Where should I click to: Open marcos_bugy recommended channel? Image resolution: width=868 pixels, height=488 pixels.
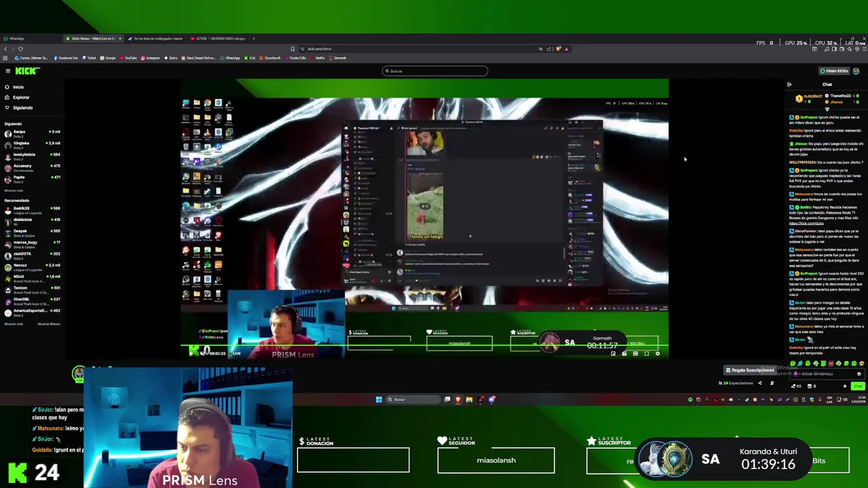[31, 243]
